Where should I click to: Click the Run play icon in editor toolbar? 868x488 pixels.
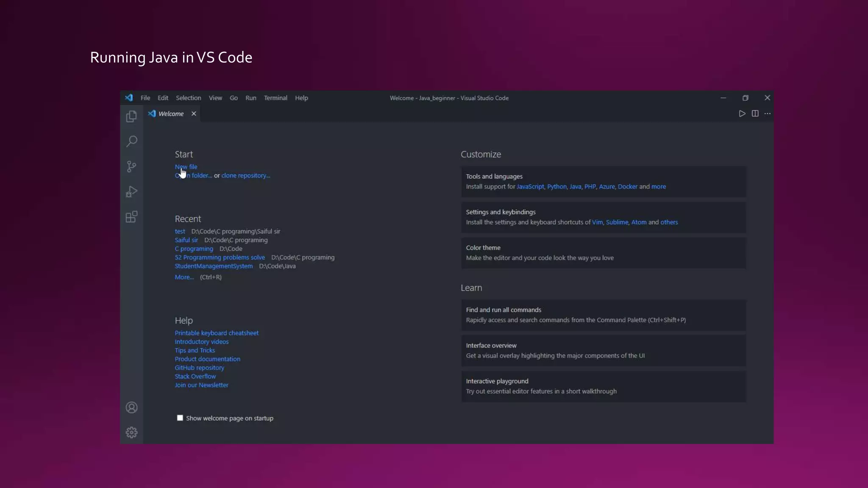pyautogui.click(x=742, y=114)
